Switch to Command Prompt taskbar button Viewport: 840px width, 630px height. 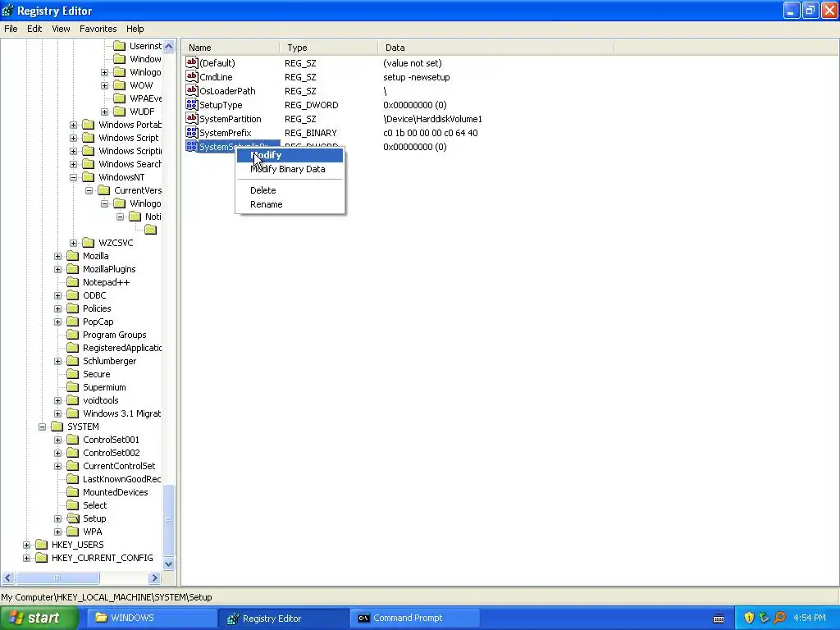click(414, 619)
